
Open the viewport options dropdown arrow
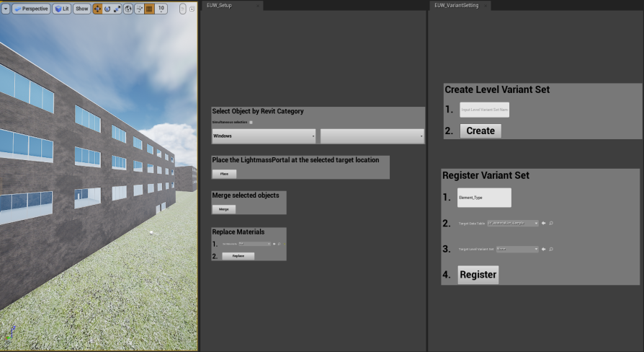(x=5, y=9)
